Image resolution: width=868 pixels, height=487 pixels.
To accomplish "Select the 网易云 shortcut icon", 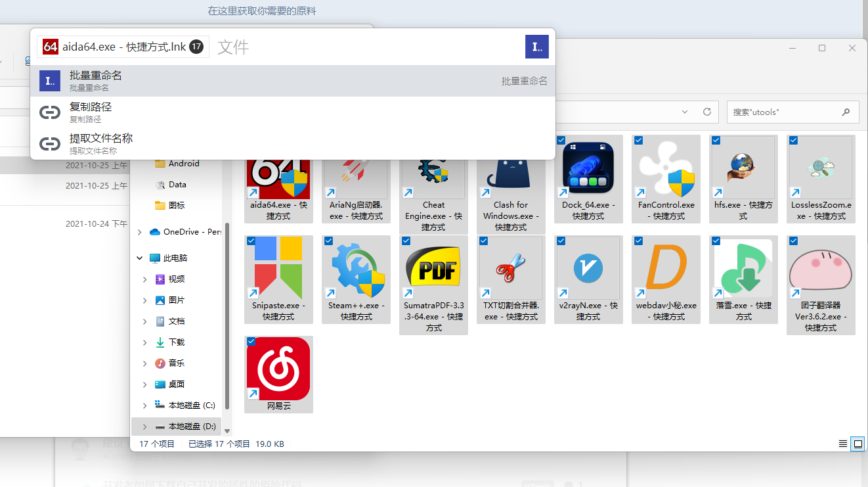I will click(278, 369).
